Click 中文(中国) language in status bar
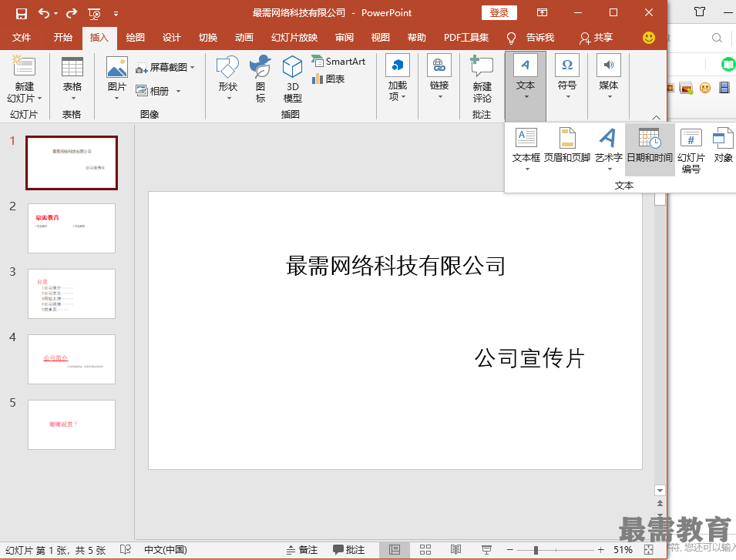 165,550
